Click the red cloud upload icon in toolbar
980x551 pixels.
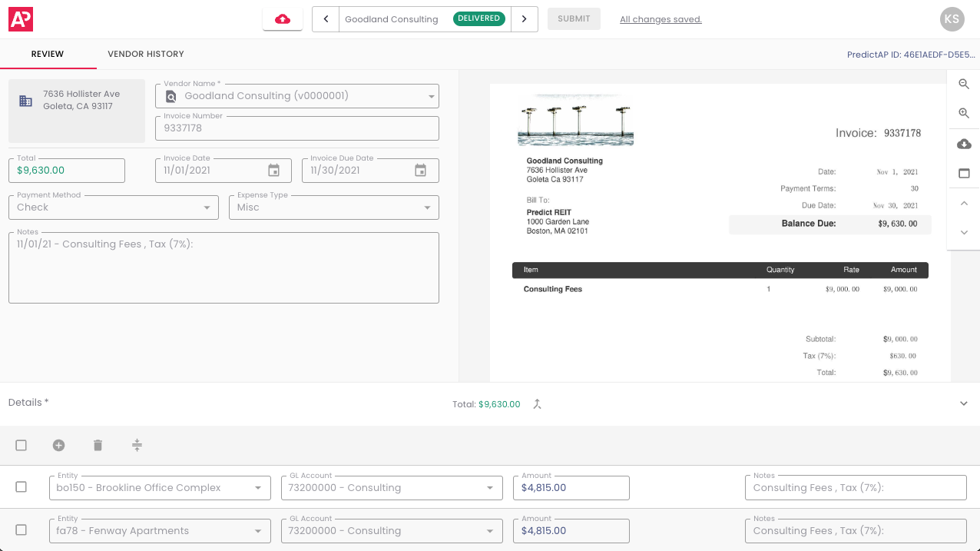click(x=282, y=18)
